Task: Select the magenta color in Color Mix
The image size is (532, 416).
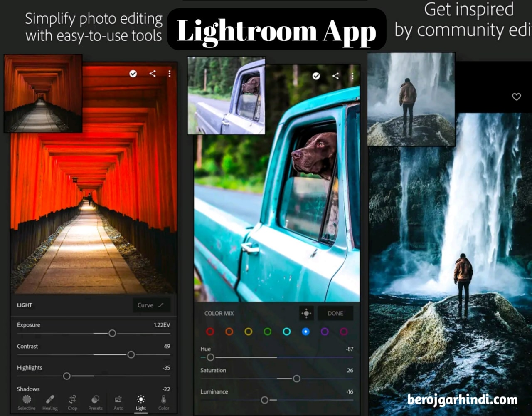Action: (x=344, y=332)
